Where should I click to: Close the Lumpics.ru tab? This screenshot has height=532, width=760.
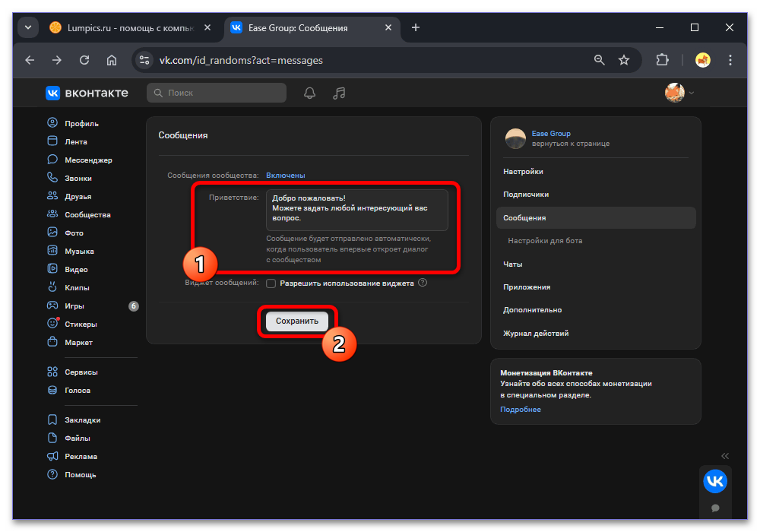pos(207,27)
